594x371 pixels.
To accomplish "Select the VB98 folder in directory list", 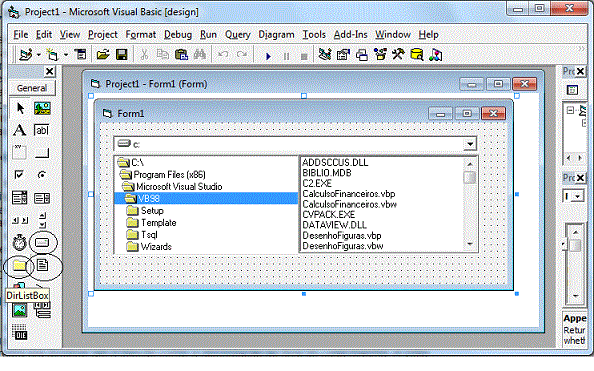I will pyautogui.click(x=206, y=199).
